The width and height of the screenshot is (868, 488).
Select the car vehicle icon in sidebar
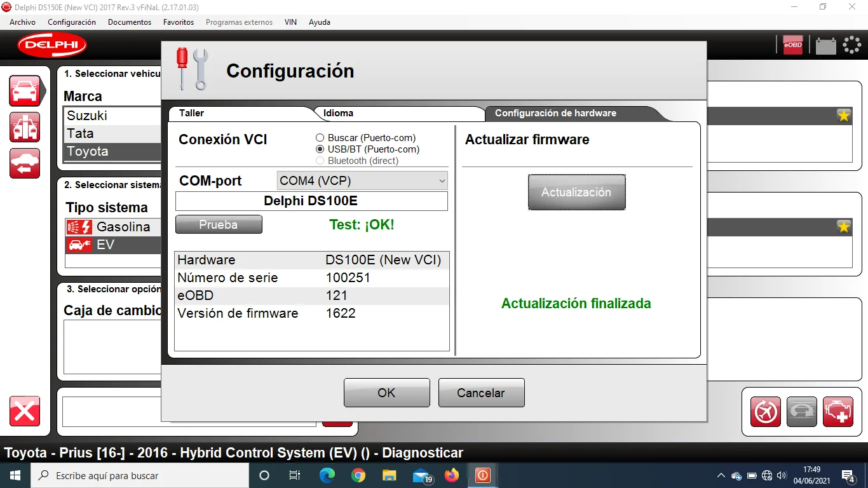25,91
